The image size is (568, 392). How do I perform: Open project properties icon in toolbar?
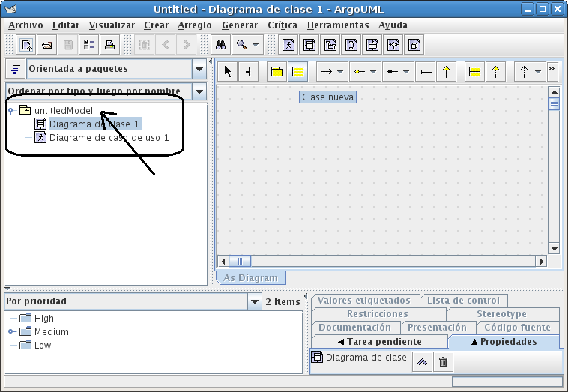pos(88,45)
